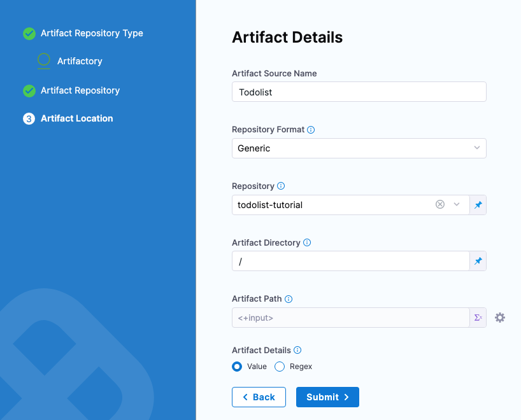Screen dimensions: 521x420
Task: Click the Artifact Source Name field
Action: pos(359,92)
